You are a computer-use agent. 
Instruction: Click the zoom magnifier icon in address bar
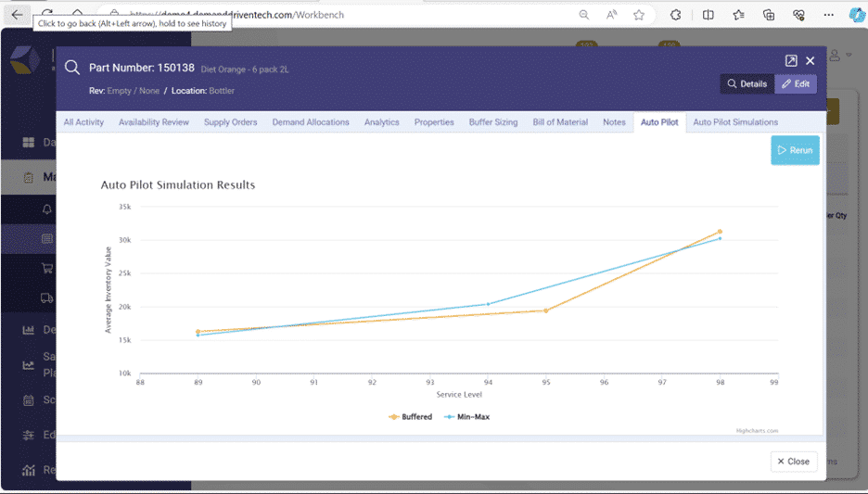583,15
